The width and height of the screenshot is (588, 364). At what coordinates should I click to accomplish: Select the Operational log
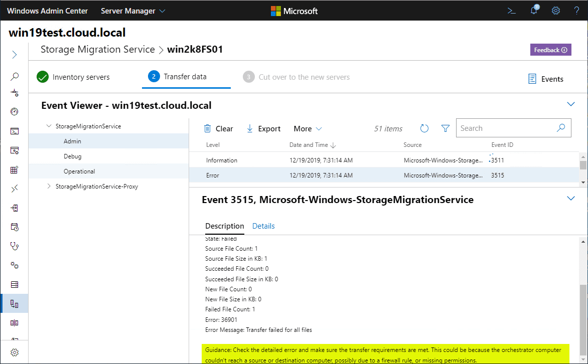click(x=79, y=171)
